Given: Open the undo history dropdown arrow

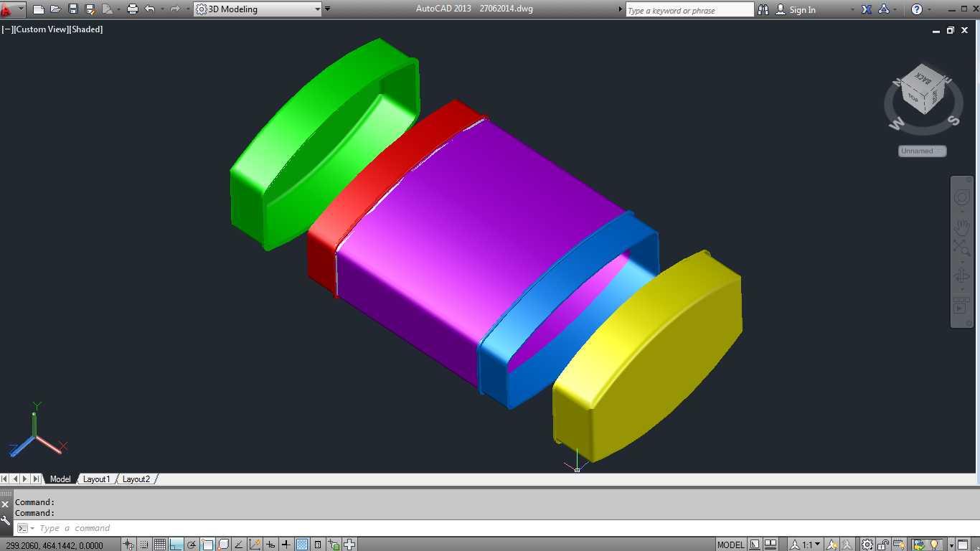Looking at the screenshot, I should pyautogui.click(x=161, y=9).
